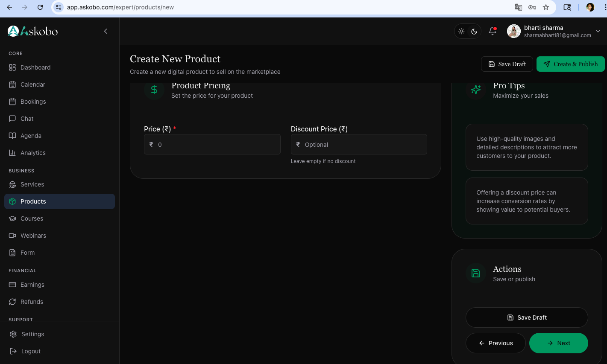Log out using the logout icon

coord(12,351)
